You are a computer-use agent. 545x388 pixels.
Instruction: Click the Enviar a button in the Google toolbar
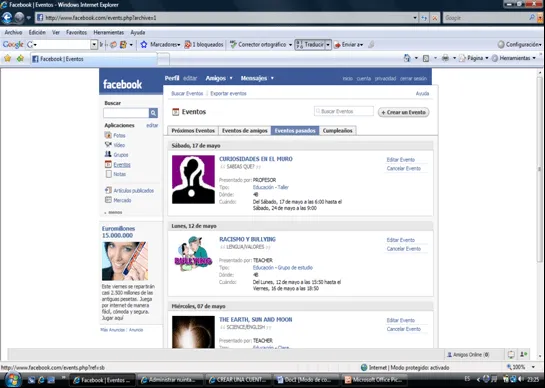349,45
